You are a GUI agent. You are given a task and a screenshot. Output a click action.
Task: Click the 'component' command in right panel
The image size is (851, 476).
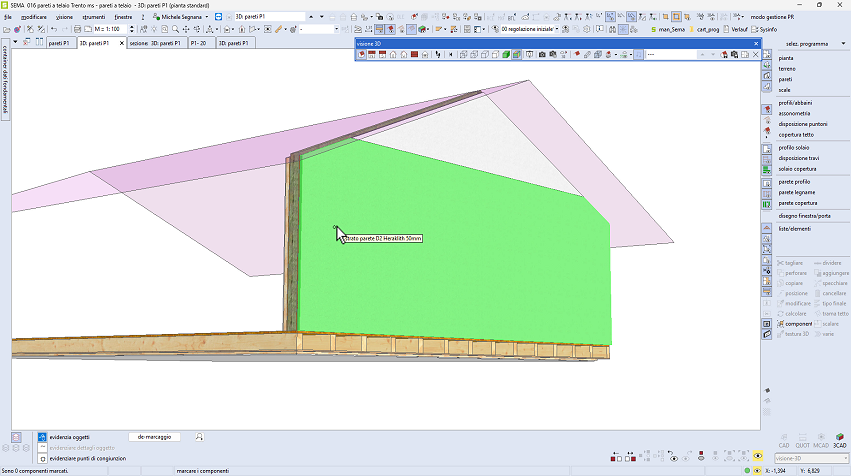[x=798, y=324]
